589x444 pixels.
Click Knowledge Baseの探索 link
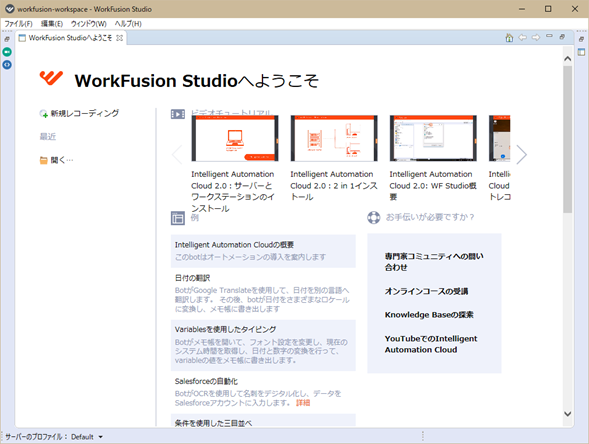(x=429, y=315)
